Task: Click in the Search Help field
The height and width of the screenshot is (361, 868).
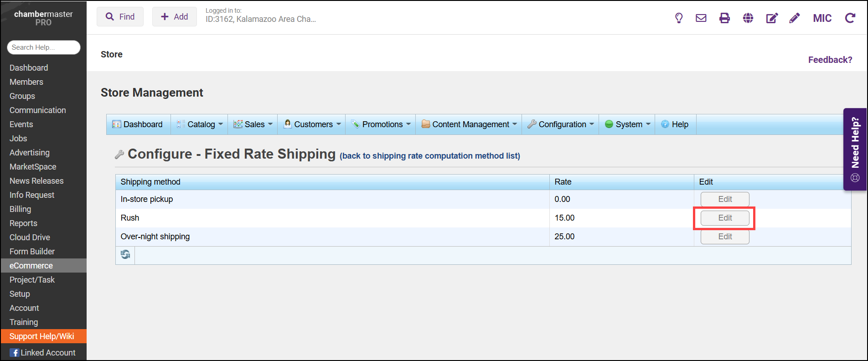Action: coord(43,47)
